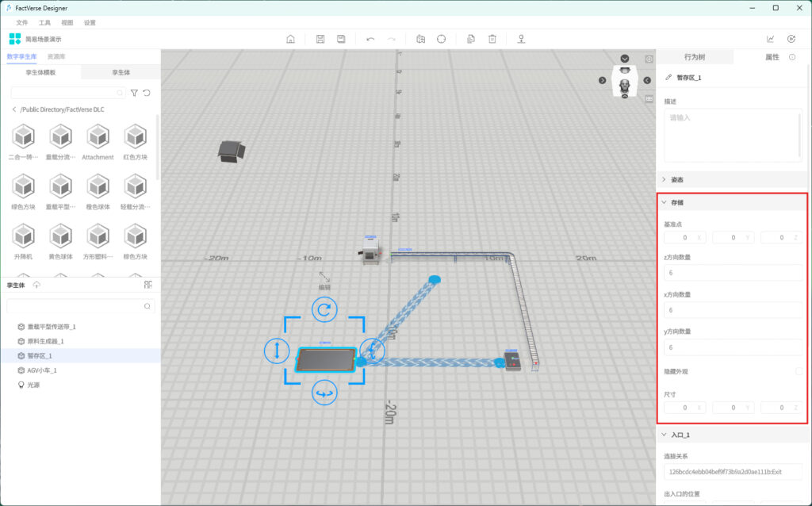The image size is (812, 506).
Task: Open the 文件 menu
Action: pyautogui.click(x=21, y=23)
